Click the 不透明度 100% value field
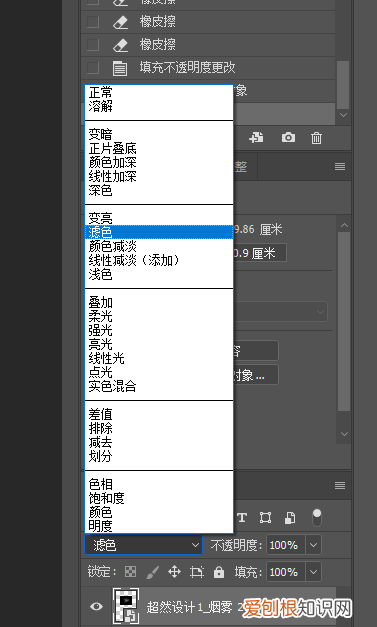The height and width of the screenshot is (627, 377). pyautogui.click(x=286, y=545)
